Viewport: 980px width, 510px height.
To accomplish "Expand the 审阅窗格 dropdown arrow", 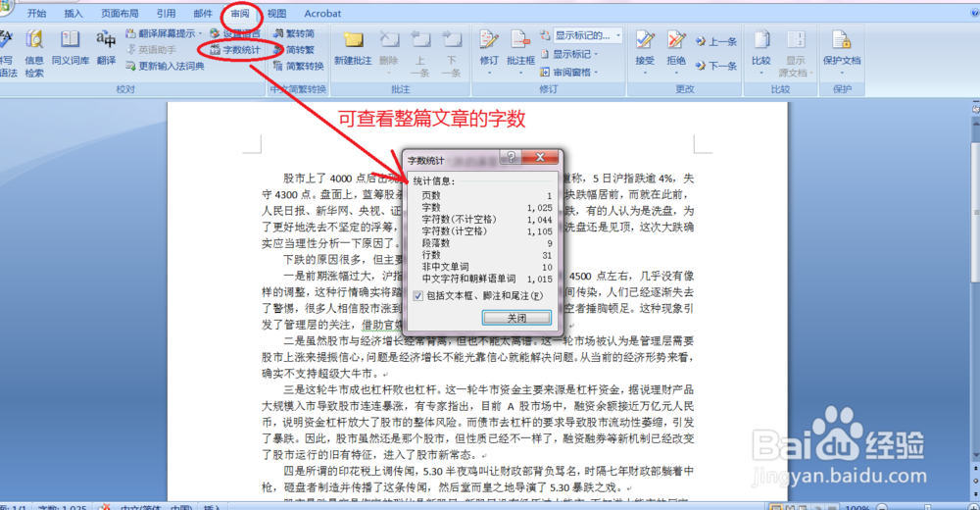I will (x=596, y=73).
